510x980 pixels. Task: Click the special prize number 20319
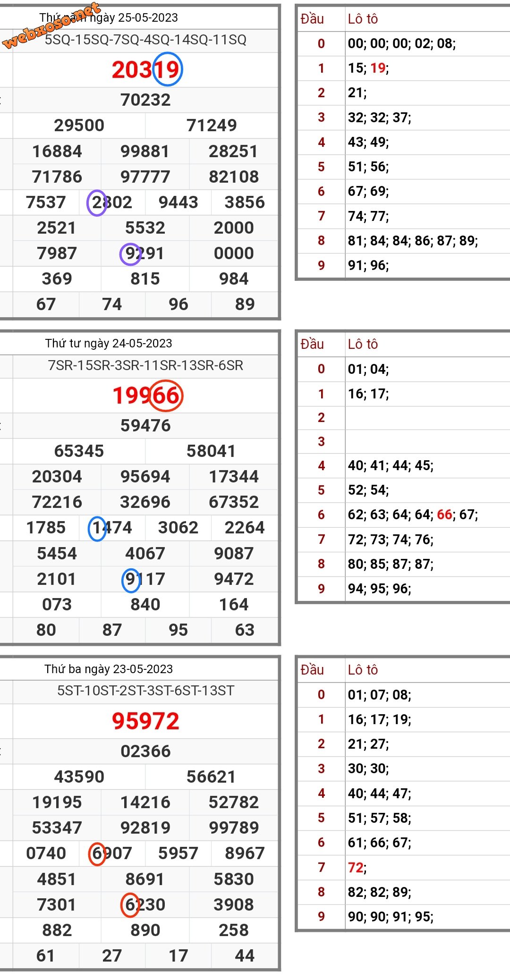pos(145,70)
